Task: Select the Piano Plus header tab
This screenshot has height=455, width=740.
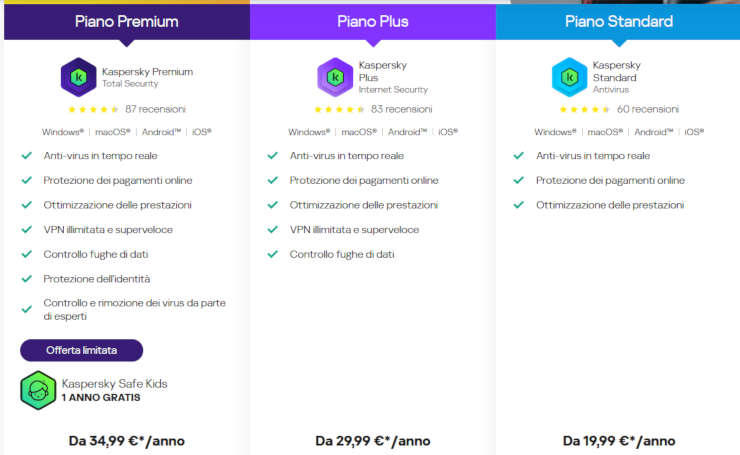Action: [372, 21]
